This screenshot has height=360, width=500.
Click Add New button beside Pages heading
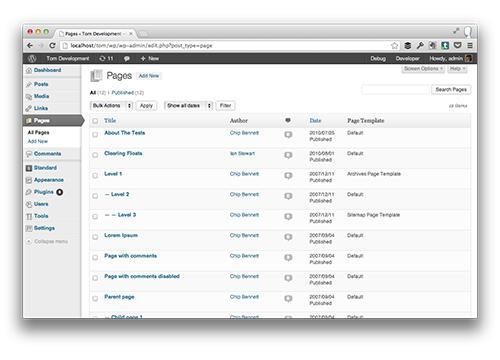pyautogui.click(x=149, y=76)
